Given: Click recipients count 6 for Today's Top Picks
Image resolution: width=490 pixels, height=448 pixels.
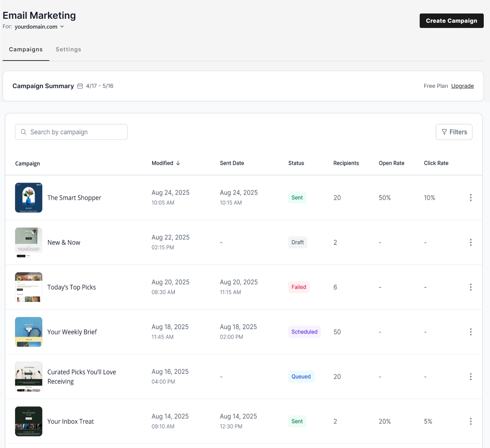Looking at the screenshot, I should pyautogui.click(x=335, y=287).
